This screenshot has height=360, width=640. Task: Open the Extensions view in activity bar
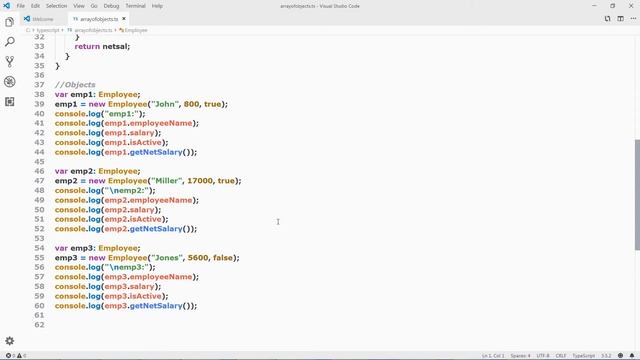click(x=10, y=102)
